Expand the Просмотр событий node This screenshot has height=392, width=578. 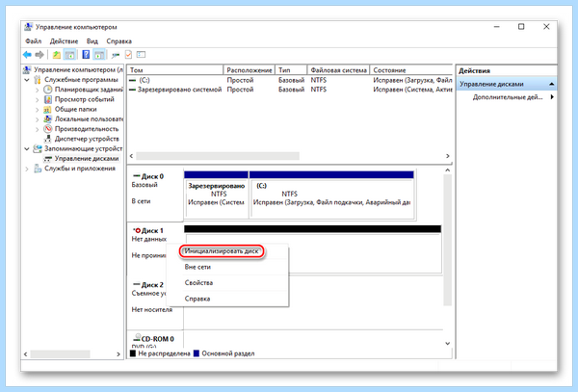[x=37, y=99]
